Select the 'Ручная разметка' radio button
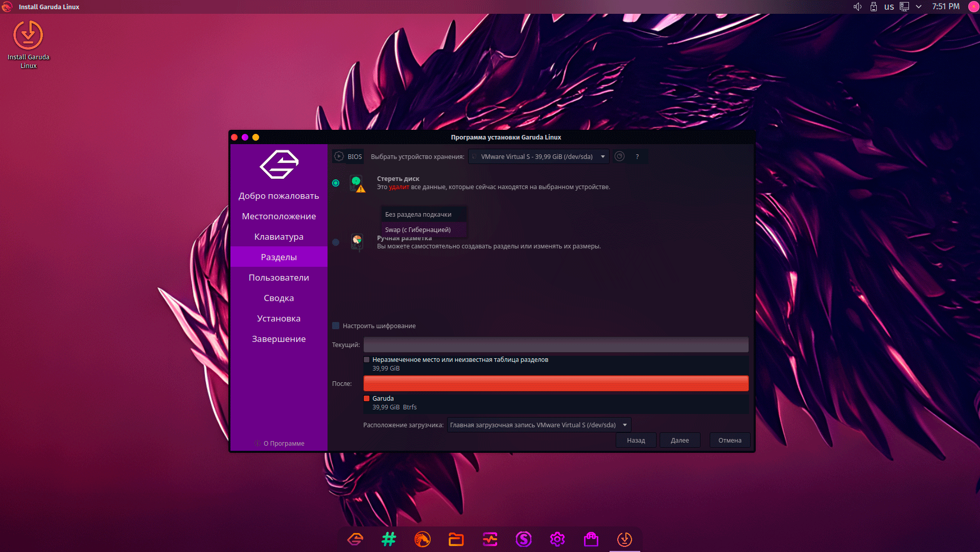Screen dimensions: 980x552 pyautogui.click(x=336, y=242)
